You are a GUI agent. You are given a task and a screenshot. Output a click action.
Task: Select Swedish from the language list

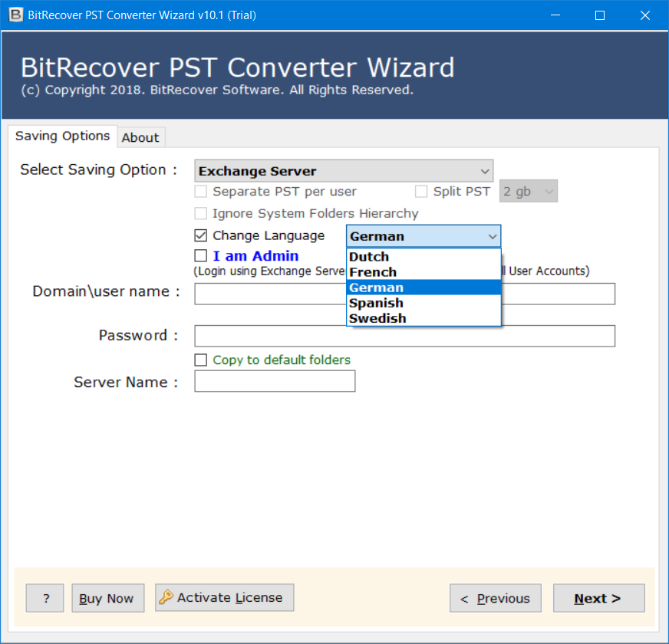(423, 318)
